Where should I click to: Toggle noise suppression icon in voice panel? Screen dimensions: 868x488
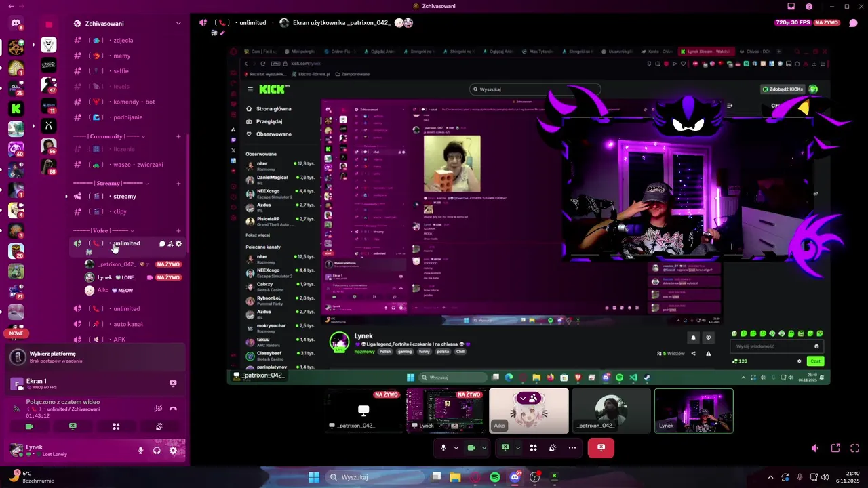tap(158, 409)
